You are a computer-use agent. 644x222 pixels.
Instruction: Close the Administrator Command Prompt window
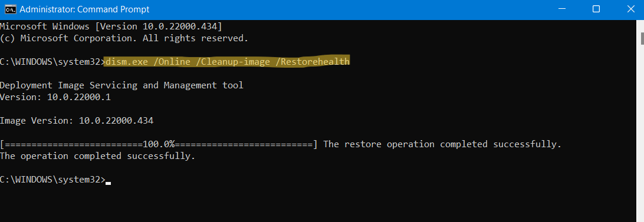(630, 9)
